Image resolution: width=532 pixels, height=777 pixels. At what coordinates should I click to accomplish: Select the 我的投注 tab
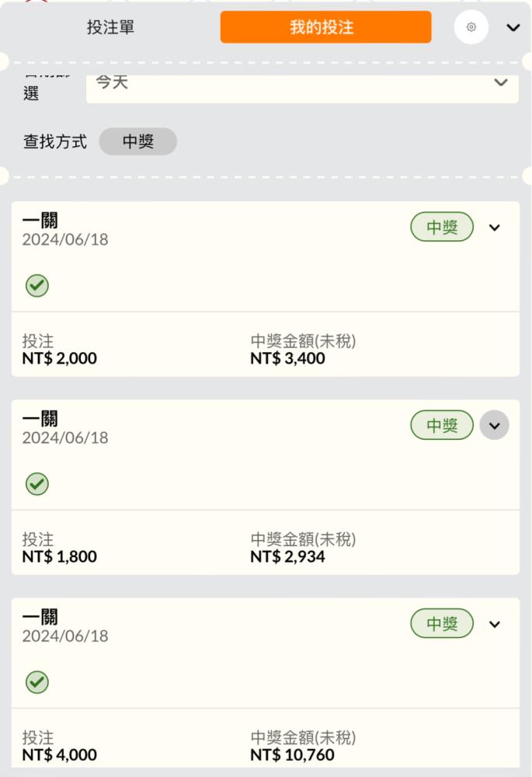click(x=325, y=27)
